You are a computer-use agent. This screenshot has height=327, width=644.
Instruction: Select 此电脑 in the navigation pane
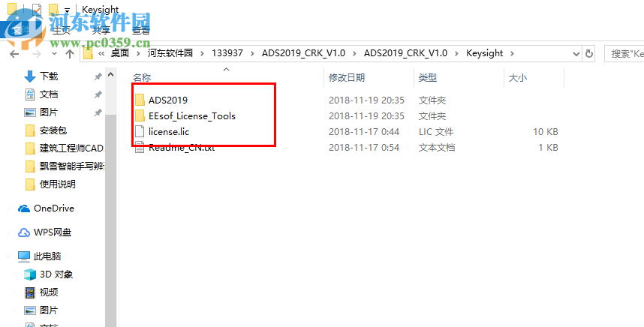coord(47,256)
